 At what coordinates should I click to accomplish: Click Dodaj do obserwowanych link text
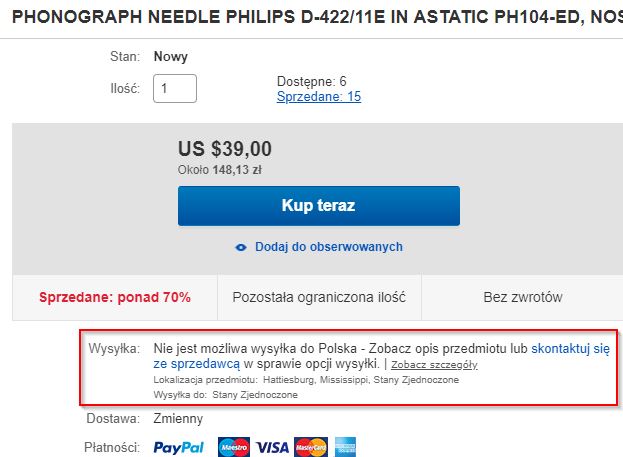tap(328, 247)
